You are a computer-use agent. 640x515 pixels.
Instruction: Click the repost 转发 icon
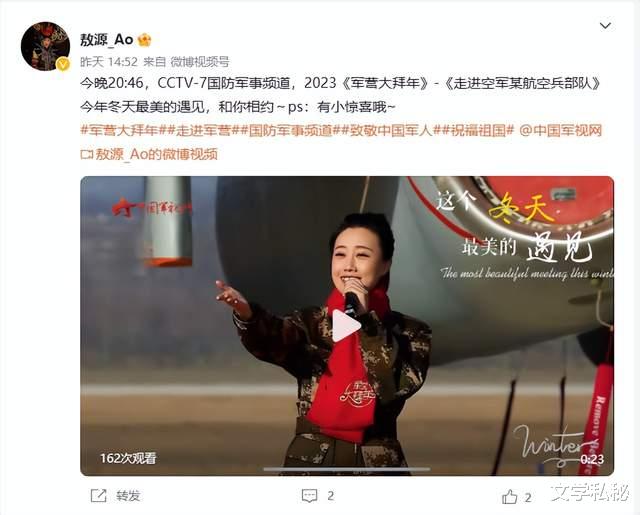tap(98, 496)
